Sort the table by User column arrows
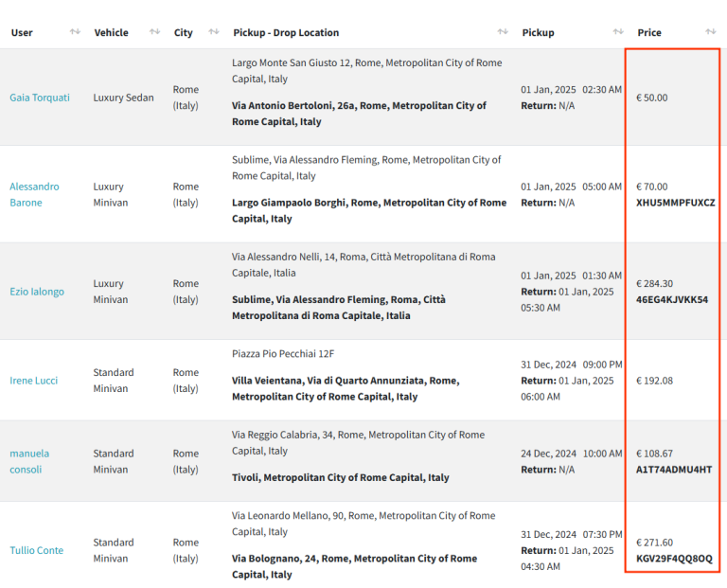This screenshot has height=588, width=727. pyautogui.click(x=75, y=32)
